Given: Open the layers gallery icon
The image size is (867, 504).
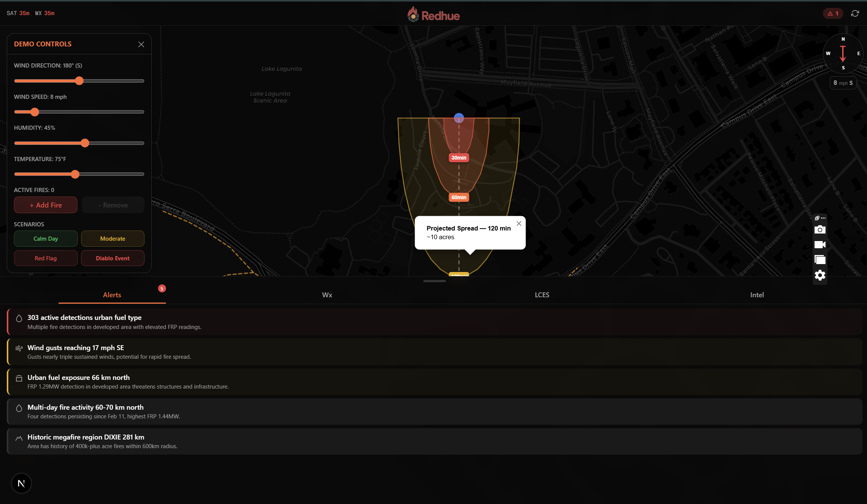Looking at the screenshot, I should coord(820,260).
